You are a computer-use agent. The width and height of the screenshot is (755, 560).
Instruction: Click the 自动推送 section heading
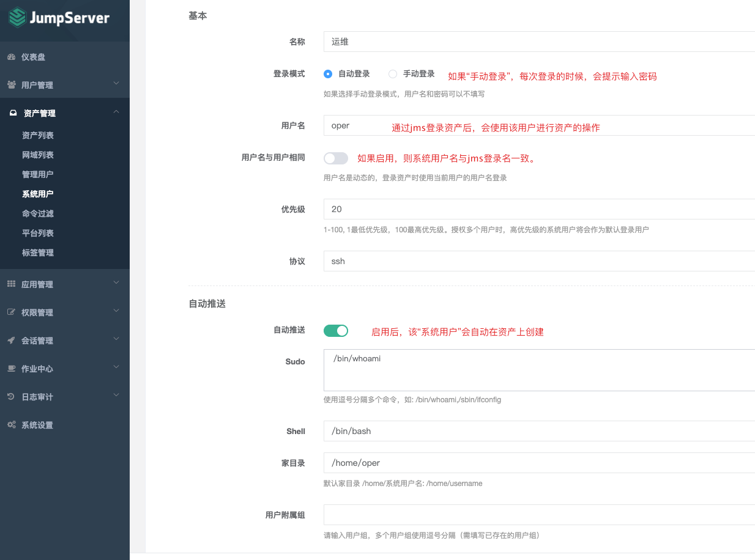click(x=207, y=303)
